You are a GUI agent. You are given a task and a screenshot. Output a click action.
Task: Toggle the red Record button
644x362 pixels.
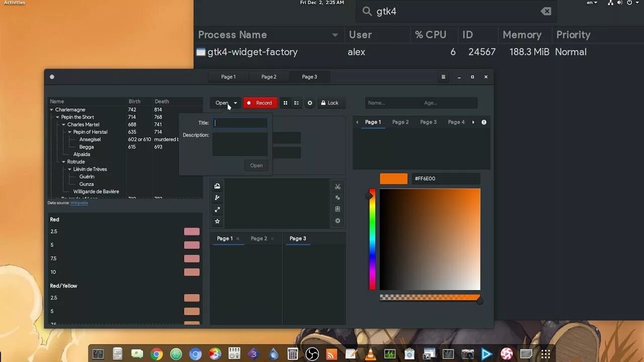coord(260,103)
